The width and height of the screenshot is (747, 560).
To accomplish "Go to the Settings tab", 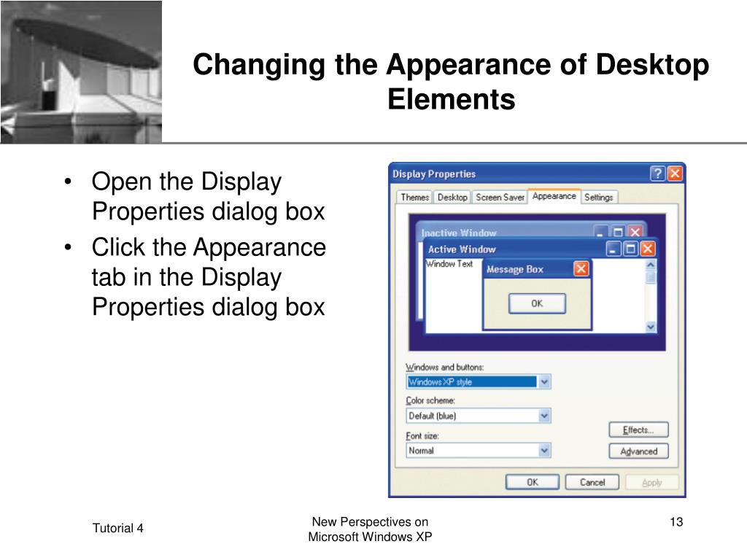I will pos(599,197).
